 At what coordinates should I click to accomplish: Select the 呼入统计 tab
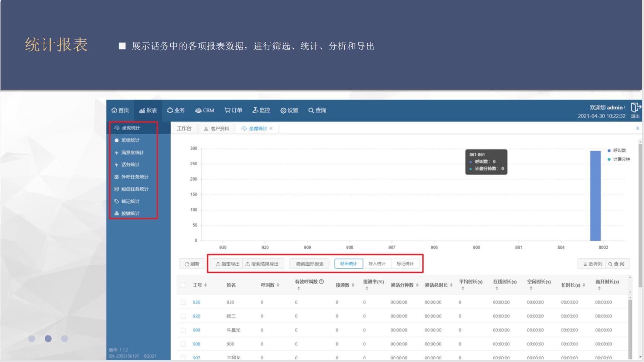point(377,264)
